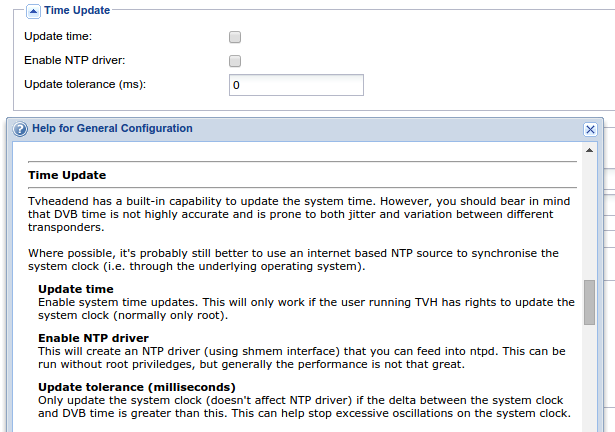Click the help question mark icon
This screenshot has height=432, width=615.
20,129
